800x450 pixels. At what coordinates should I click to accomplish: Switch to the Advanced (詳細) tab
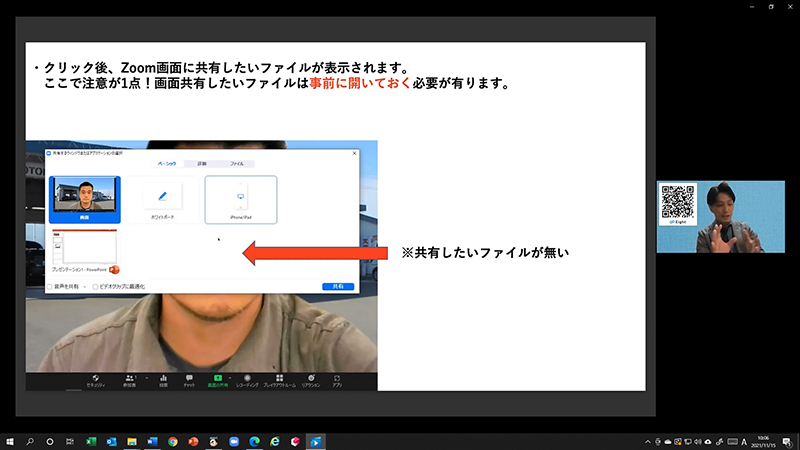coord(201,163)
